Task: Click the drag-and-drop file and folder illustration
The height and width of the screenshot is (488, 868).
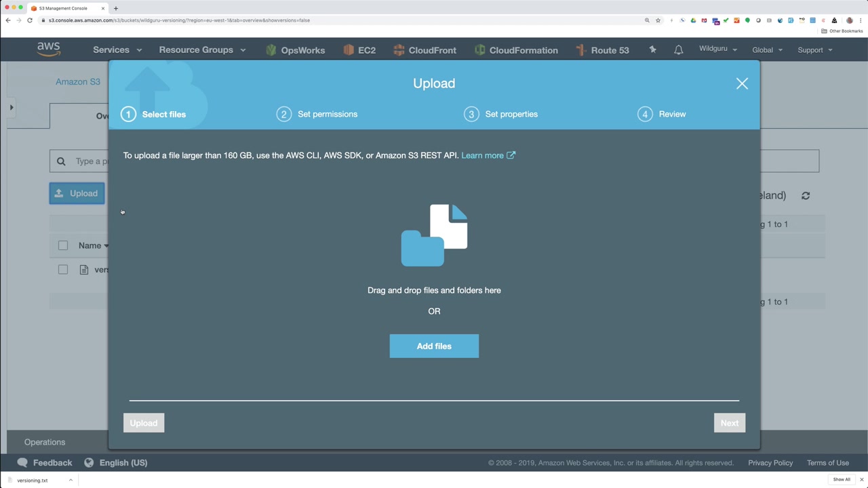Action: tap(434, 235)
